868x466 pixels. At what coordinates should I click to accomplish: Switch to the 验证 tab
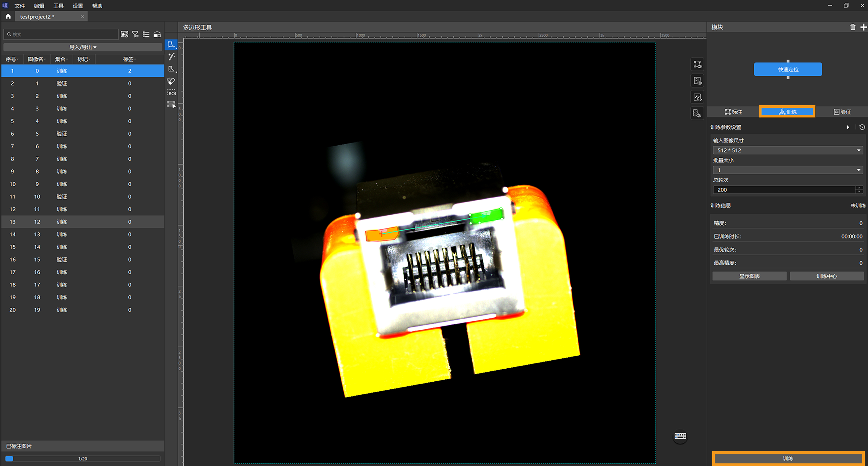842,112
